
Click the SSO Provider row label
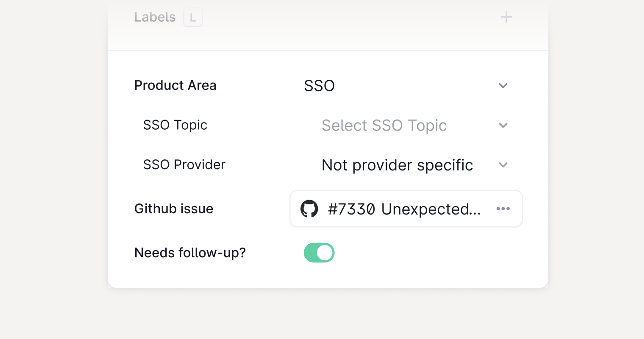[x=184, y=165]
